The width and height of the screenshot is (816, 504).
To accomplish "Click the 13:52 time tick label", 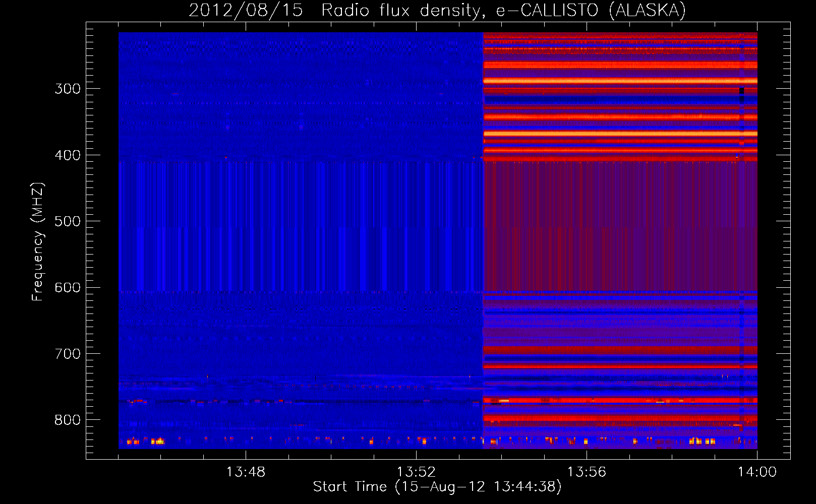I will [x=416, y=472].
